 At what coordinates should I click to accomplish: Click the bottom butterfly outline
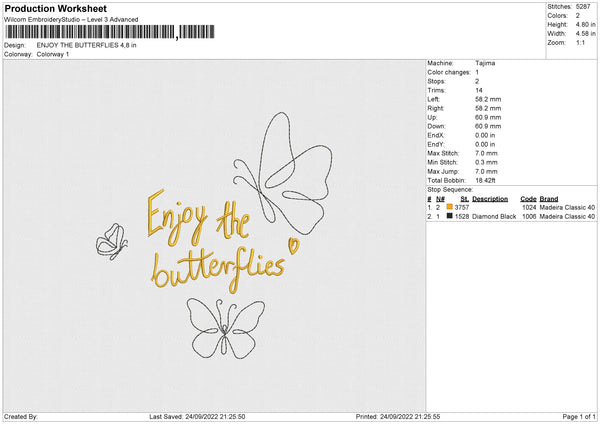pos(226,329)
